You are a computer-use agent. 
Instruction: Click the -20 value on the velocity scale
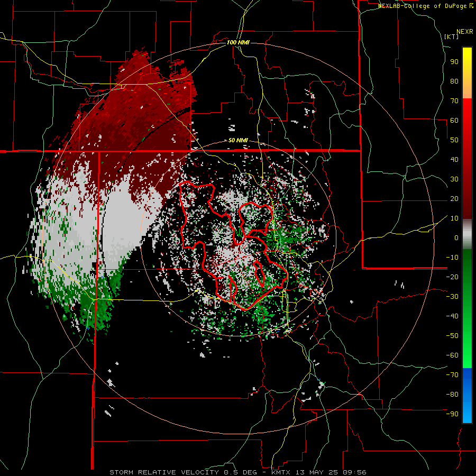tap(452, 277)
